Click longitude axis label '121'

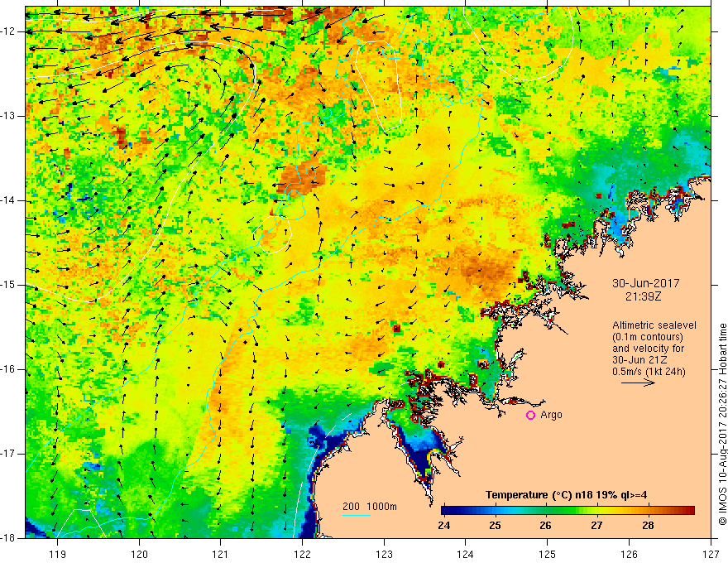click(221, 554)
